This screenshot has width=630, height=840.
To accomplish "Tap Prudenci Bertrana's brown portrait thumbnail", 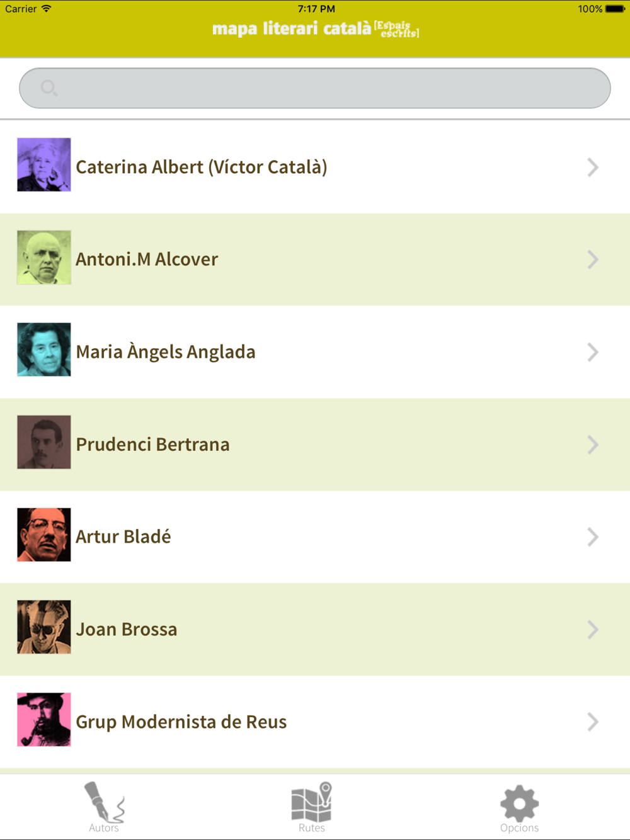I will 44,442.
